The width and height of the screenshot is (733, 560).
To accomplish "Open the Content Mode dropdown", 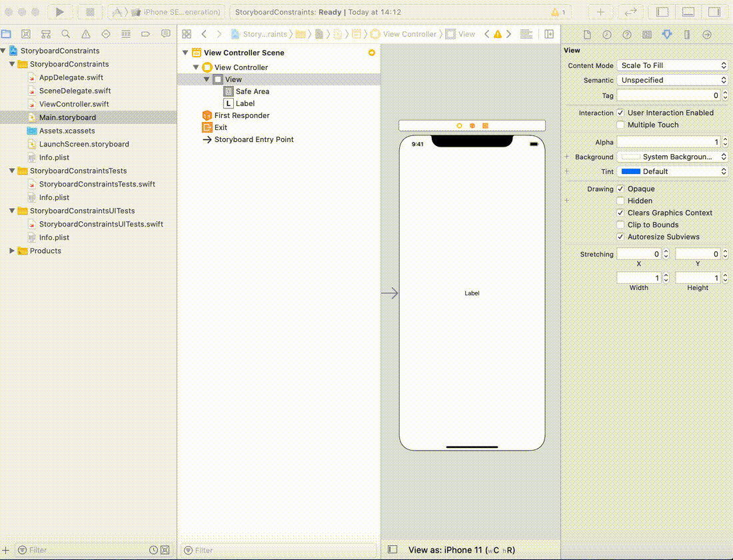I will (672, 65).
